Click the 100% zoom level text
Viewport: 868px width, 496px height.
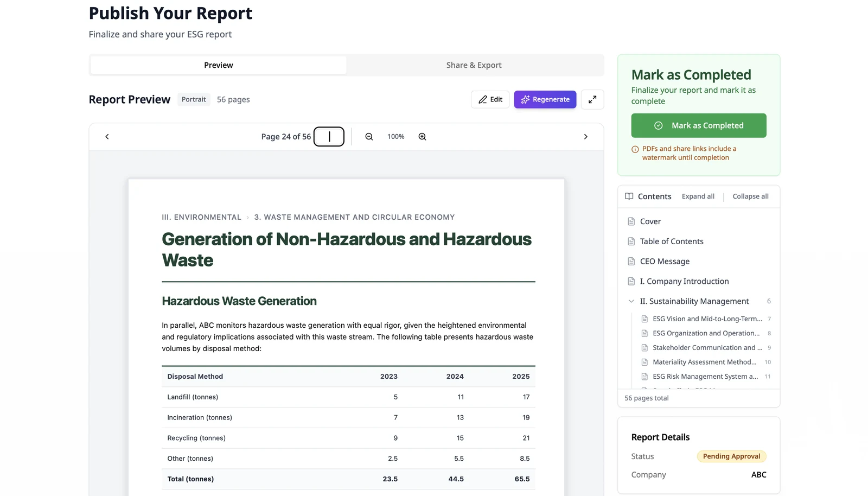pos(396,137)
